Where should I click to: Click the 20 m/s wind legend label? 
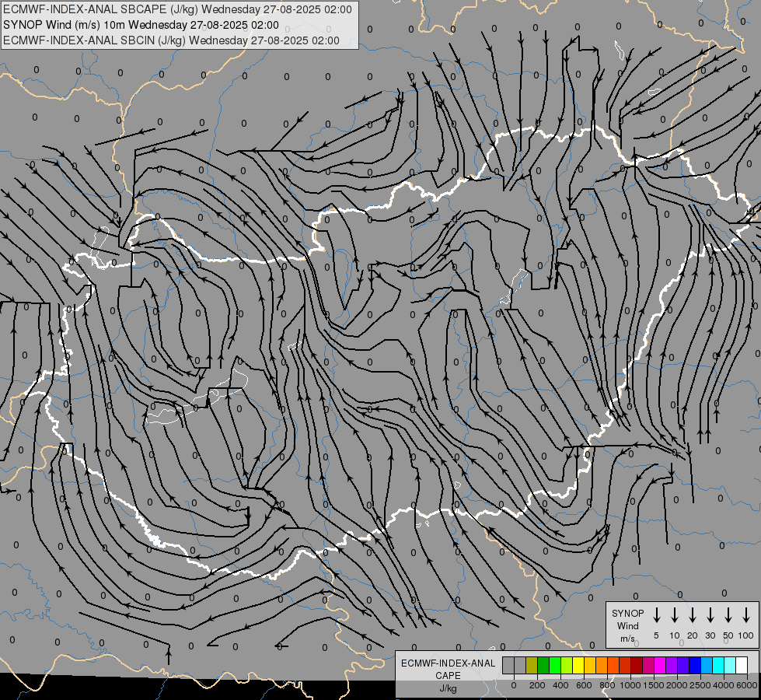[692, 635]
